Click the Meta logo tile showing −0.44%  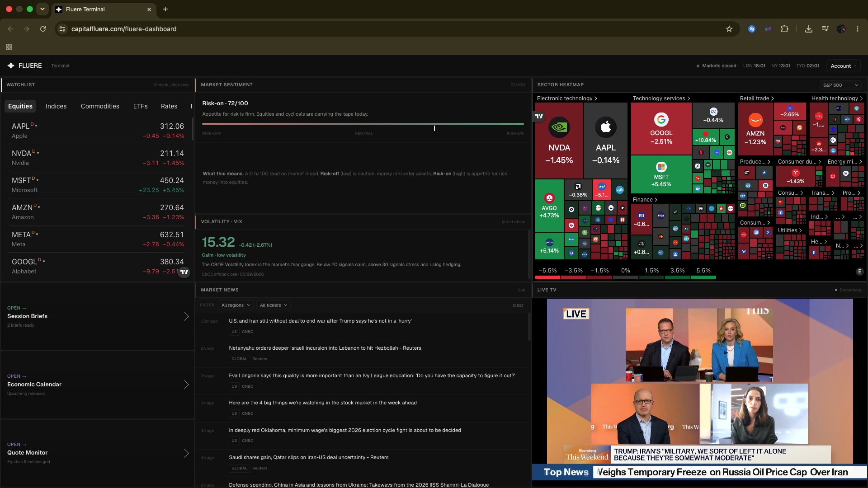point(713,115)
